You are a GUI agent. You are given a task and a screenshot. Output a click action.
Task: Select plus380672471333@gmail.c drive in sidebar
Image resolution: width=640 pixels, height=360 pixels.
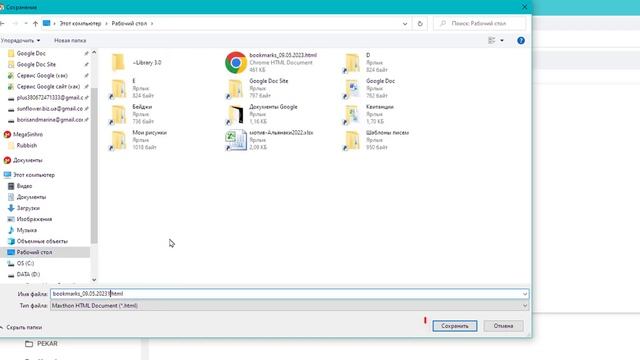50,98
